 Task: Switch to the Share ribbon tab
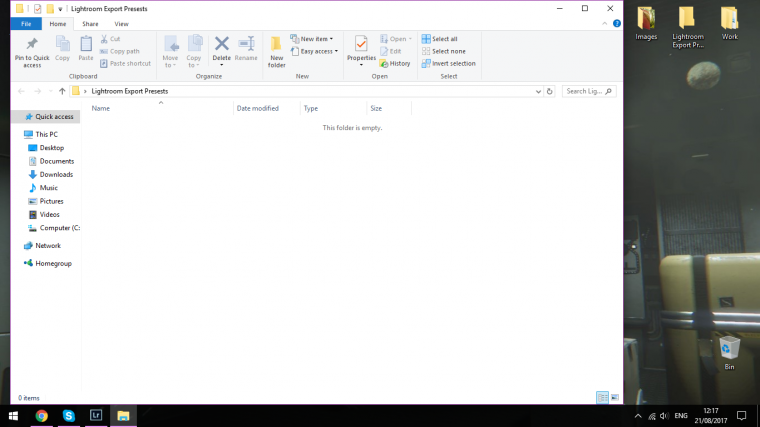pyautogui.click(x=90, y=24)
